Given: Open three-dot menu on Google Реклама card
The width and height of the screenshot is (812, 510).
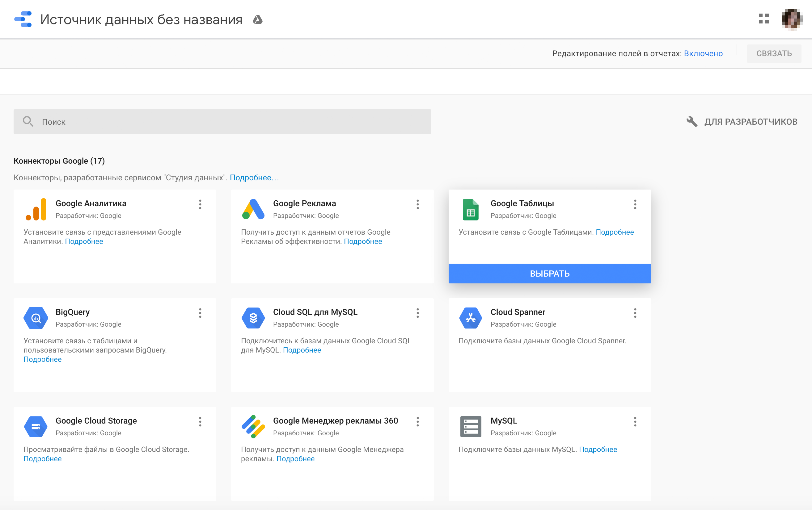Looking at the screenshot, I should click(417, 204).
